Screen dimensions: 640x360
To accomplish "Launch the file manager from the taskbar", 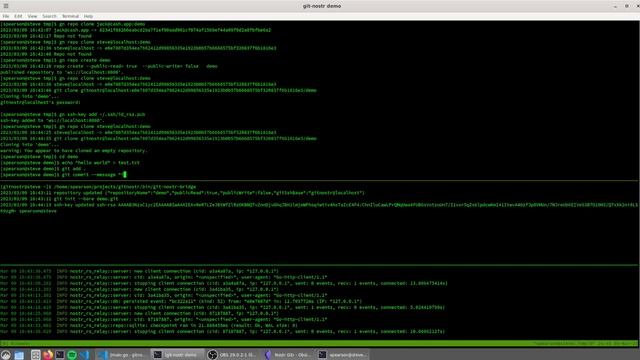I will [19, 355].
